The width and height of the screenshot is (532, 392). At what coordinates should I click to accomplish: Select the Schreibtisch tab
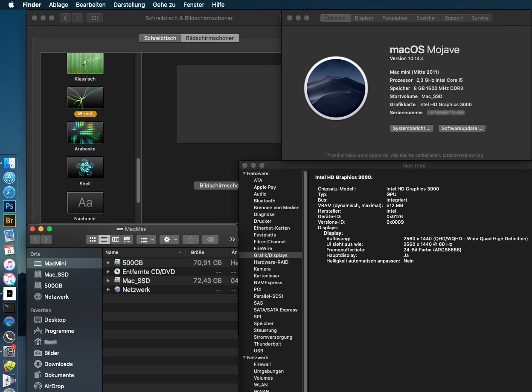160,38
